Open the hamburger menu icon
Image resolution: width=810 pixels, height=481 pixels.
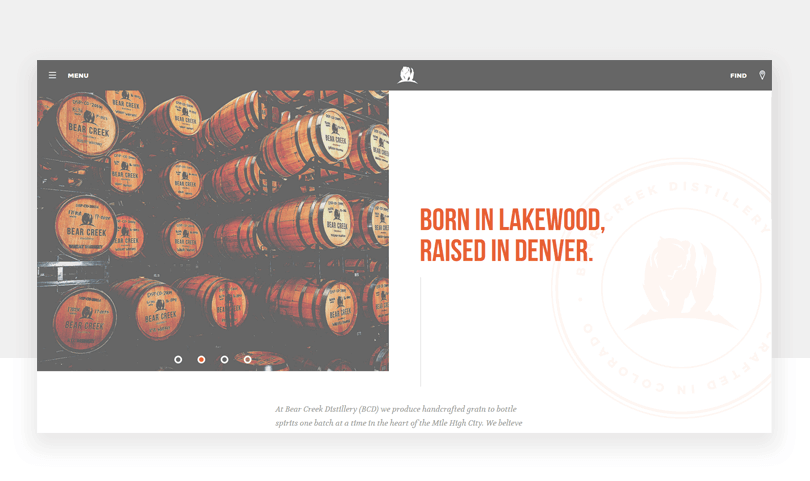point(52,75)
